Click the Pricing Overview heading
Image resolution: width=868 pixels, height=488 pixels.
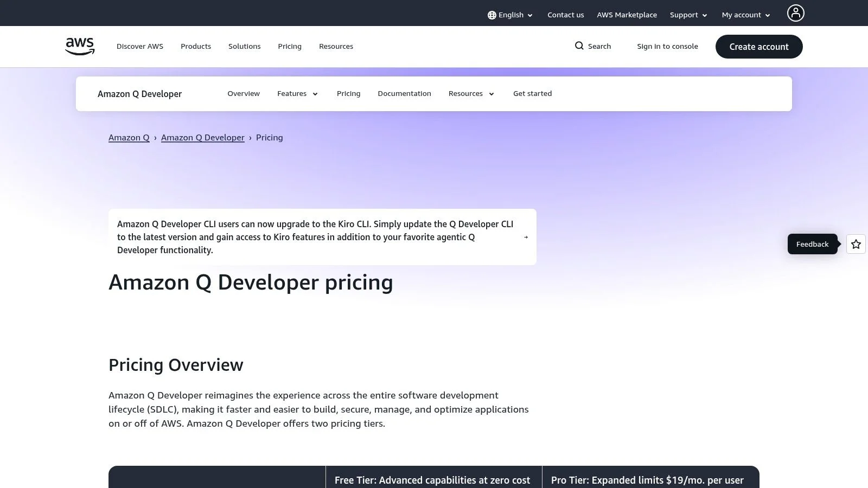click(176, 365)
